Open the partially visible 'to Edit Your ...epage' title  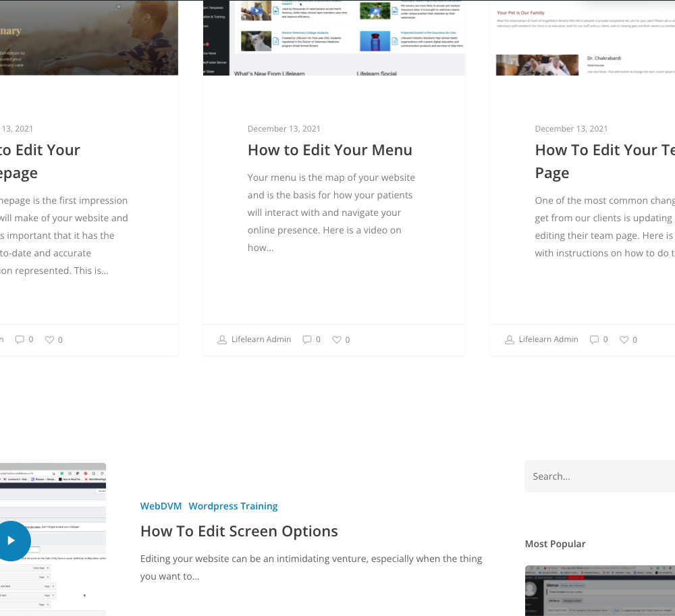coord(40,161)
